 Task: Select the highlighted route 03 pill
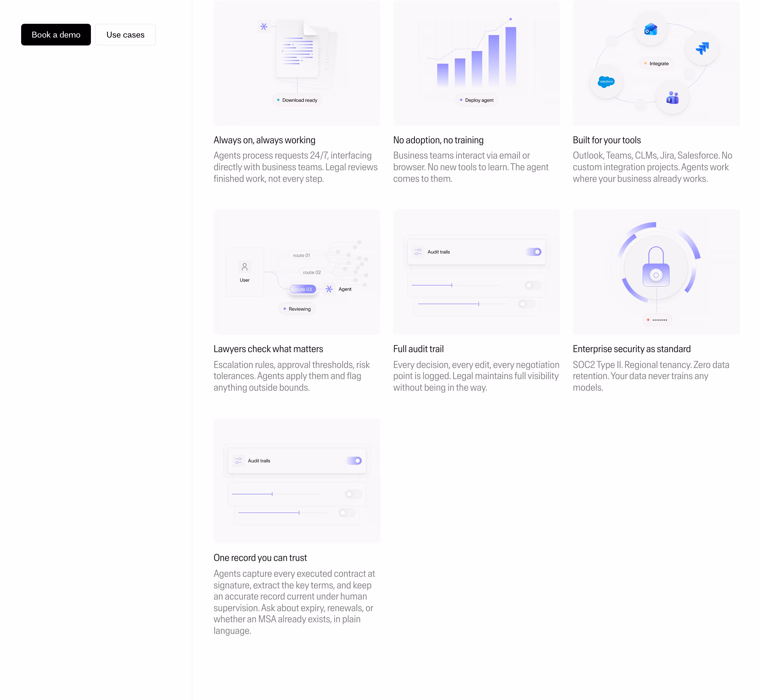pyautogui.click(x=303, y=289)
